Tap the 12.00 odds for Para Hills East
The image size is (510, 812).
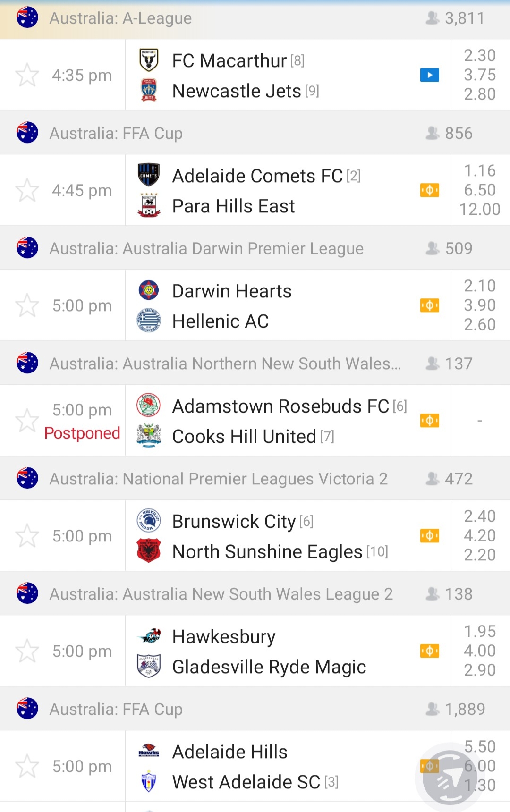480,209
